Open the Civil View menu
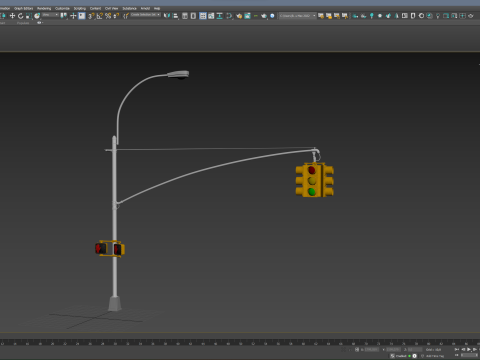480x360 pixels. point(112,8)
